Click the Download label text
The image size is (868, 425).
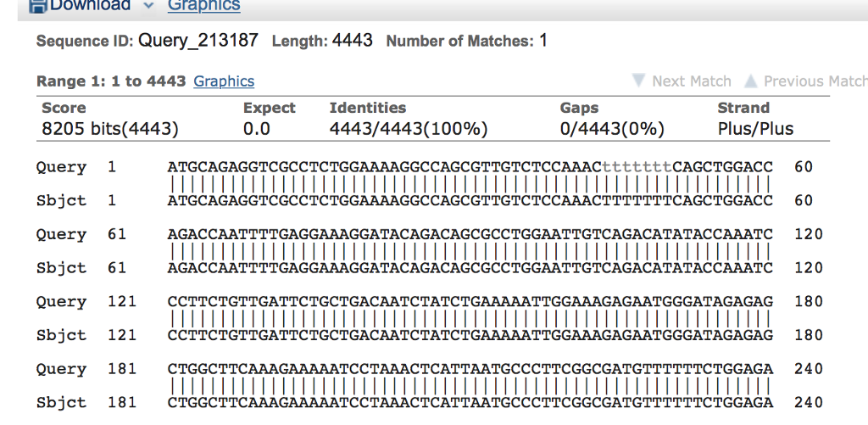click(x=91, y=6)
